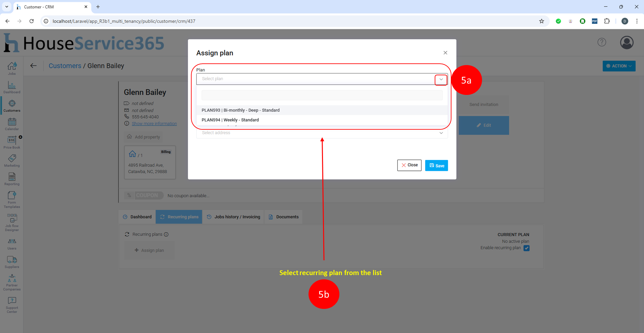Open Job flow Designer icon
Viewport: 644px width, 333px height.
coord(12,222)
